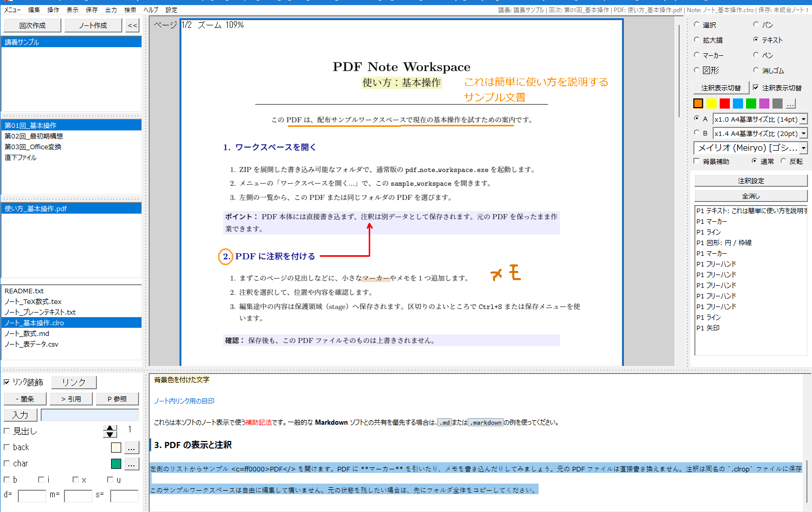Collapse the side panel with << button
Screen dimensions: 812x512
pyautogui.click(x=132, y=25)
